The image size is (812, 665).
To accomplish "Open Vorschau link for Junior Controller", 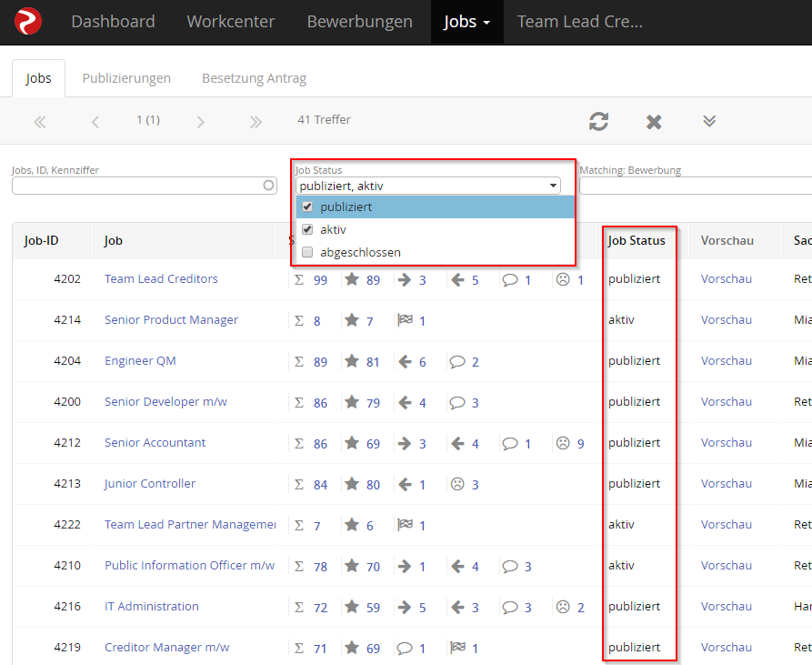I will coord(726,483).
